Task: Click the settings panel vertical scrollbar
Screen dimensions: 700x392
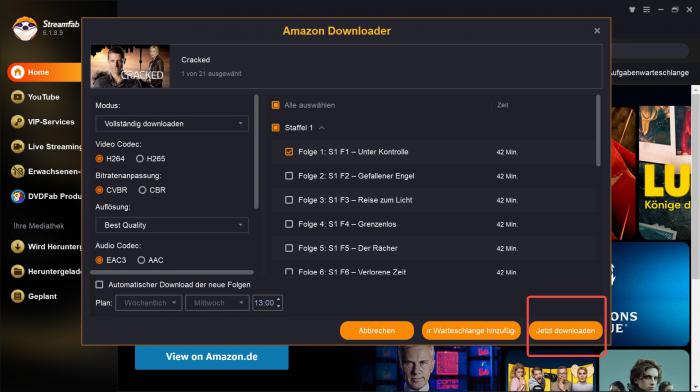Action: point(256,152)
